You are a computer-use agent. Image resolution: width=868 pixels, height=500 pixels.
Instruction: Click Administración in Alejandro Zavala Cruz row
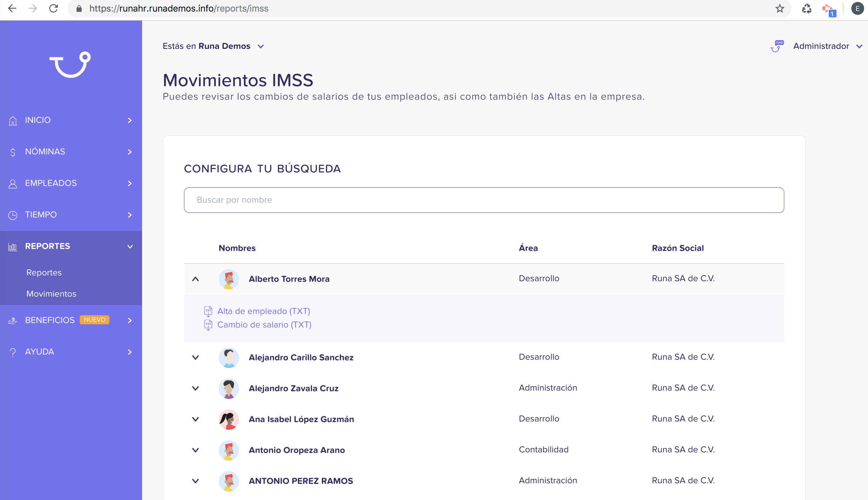click(547, 388)
